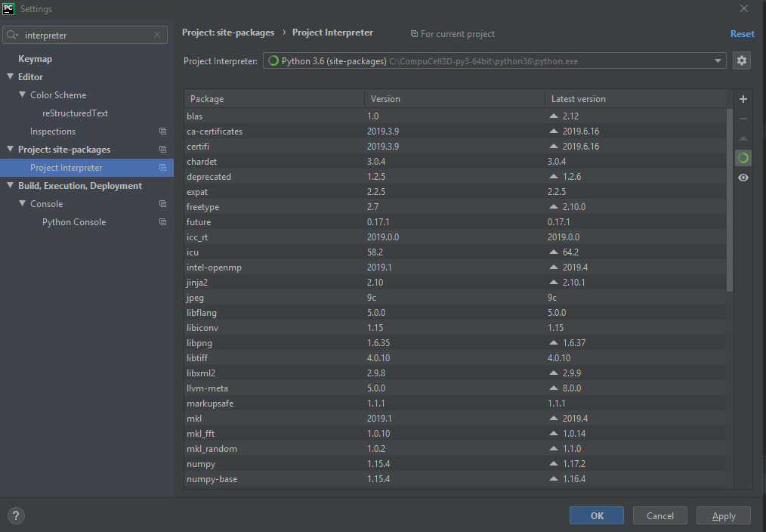Select the expat package row
Screen dimensions: 766x532
456,191
